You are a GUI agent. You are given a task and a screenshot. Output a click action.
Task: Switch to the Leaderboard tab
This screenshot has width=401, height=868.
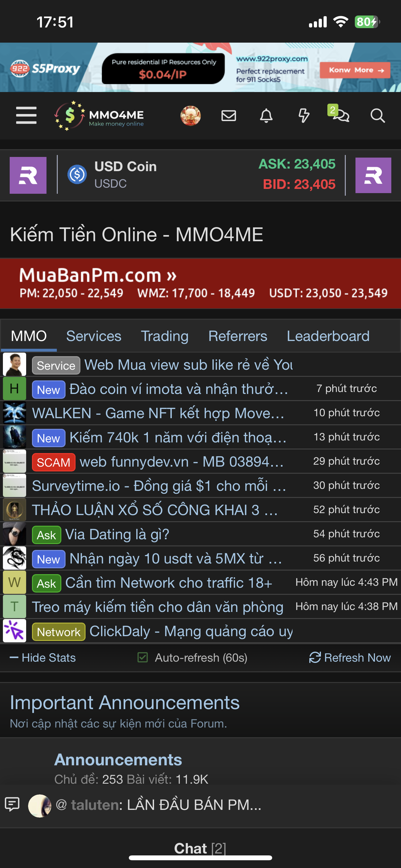point(328,336)
